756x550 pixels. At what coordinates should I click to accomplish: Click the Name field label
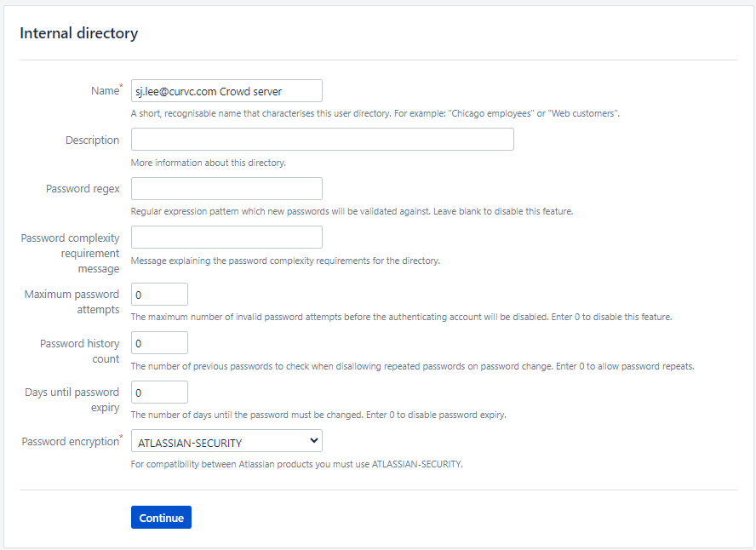point(105,90)
